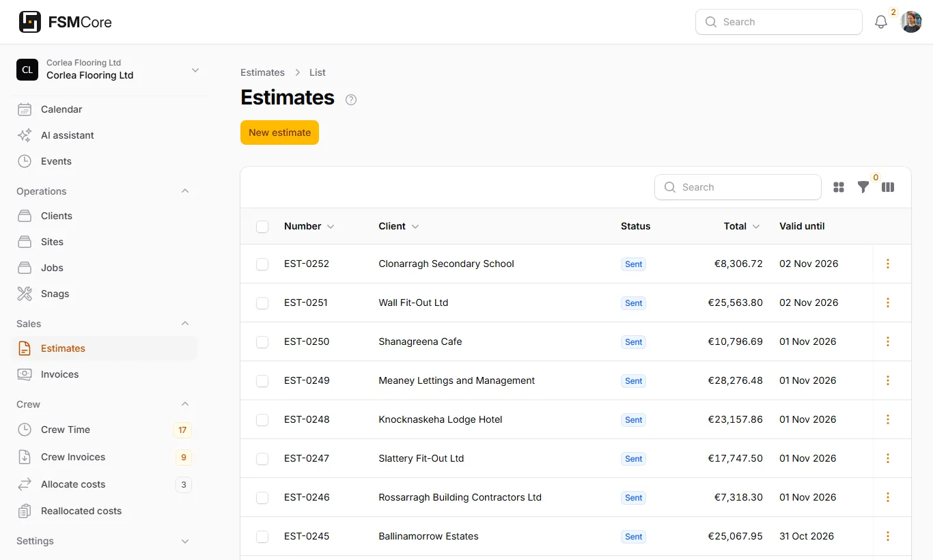Tick the checkbox for EST-0251
Viewport: 933px width, 560px height.
pos(262,303)
